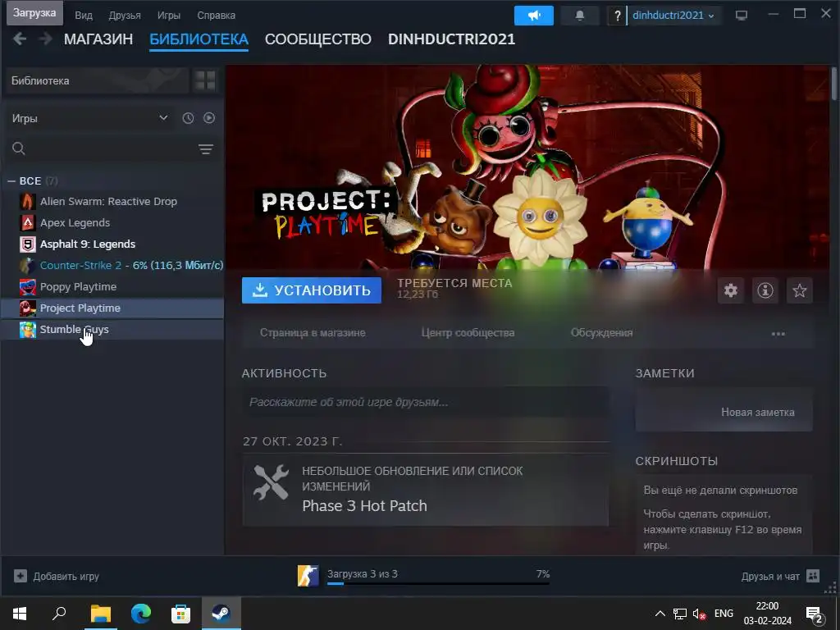This screenshot has width=840, height=630.
Task: Select the БИБЛИОТЕКА tab
Action: coord(199,39)
